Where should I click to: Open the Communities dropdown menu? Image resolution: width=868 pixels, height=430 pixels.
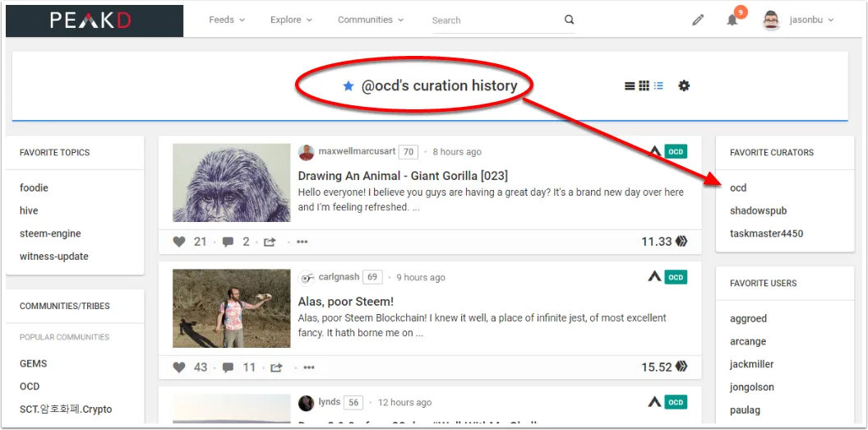(371, 20)
